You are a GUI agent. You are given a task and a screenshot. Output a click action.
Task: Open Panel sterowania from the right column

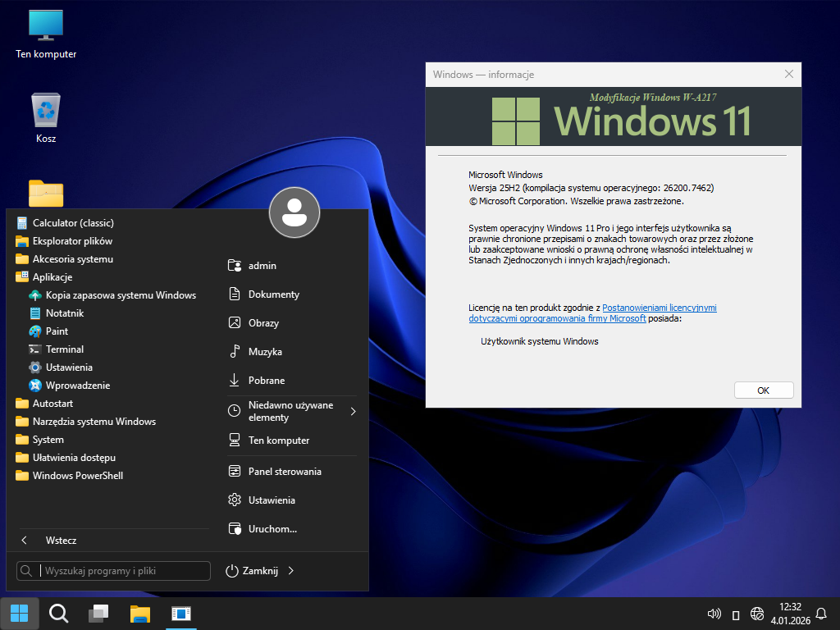[x=284, y=472]
